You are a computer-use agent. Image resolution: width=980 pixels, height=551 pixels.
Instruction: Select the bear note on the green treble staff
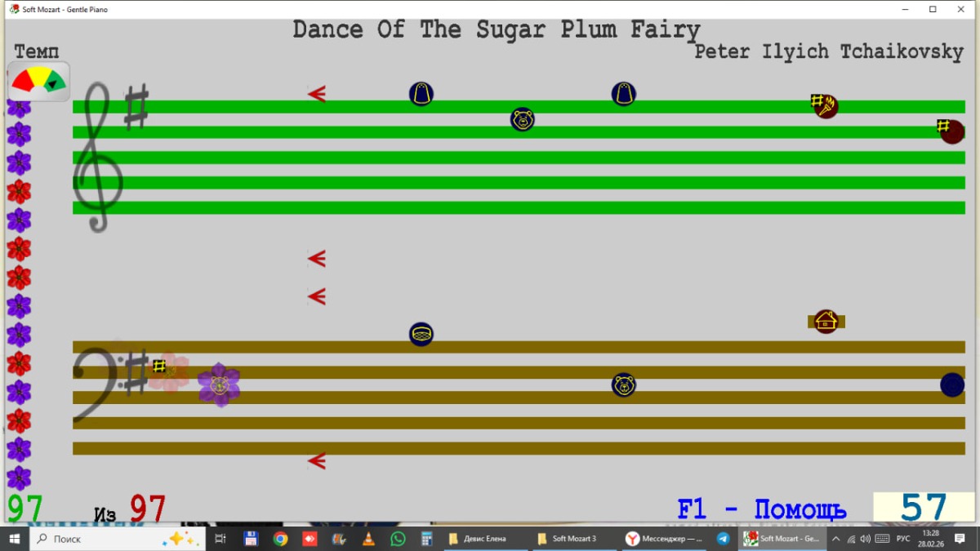[x=523, y=119]
